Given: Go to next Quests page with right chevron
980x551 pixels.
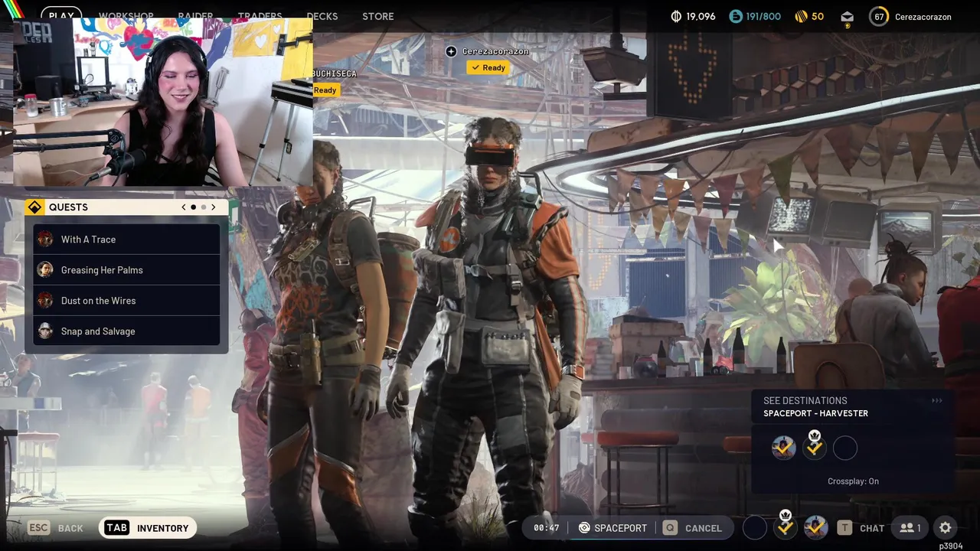Looking at the screenshot, I should (213, 207).
